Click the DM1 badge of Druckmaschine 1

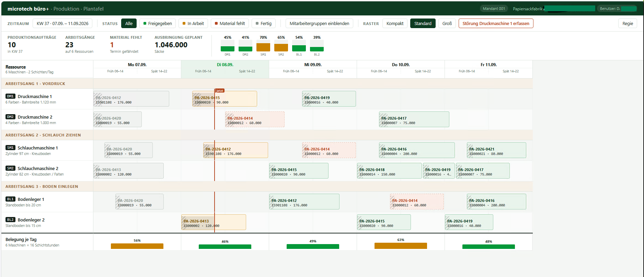coord(10,96)
